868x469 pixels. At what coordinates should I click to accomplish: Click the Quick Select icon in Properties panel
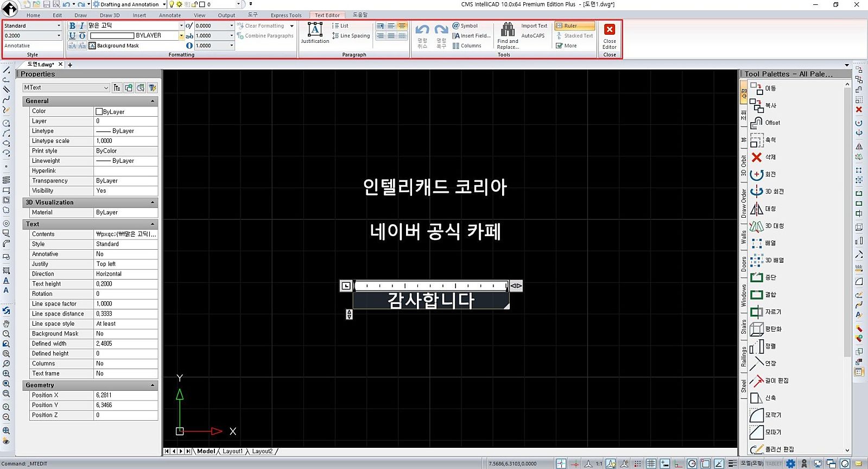click(153, 87)
